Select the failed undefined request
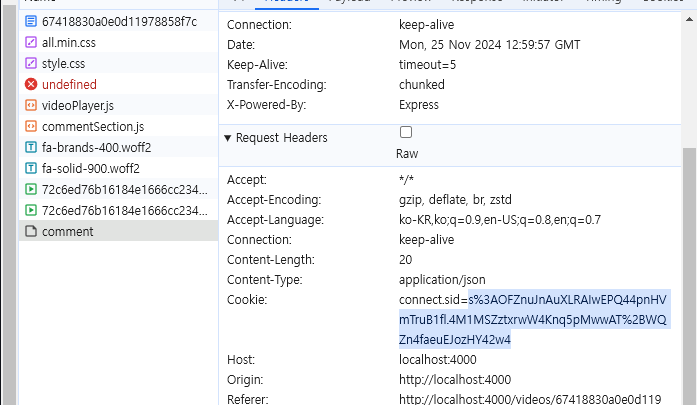Screen dimensions: 697x405 click(x=118, y=84)
